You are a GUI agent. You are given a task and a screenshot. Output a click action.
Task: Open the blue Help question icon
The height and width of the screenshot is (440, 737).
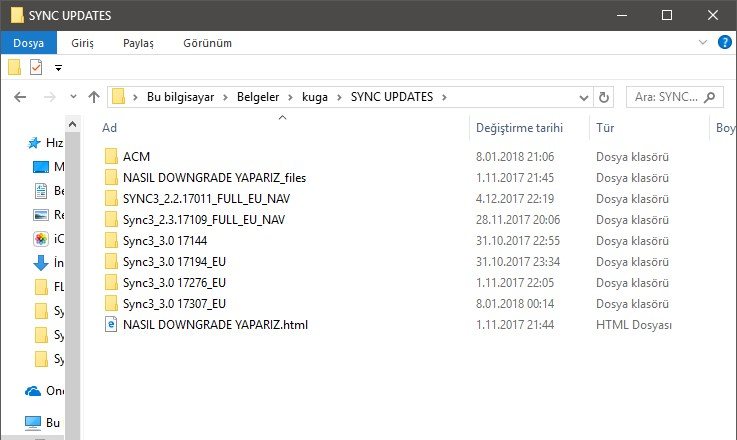[725, 42]
